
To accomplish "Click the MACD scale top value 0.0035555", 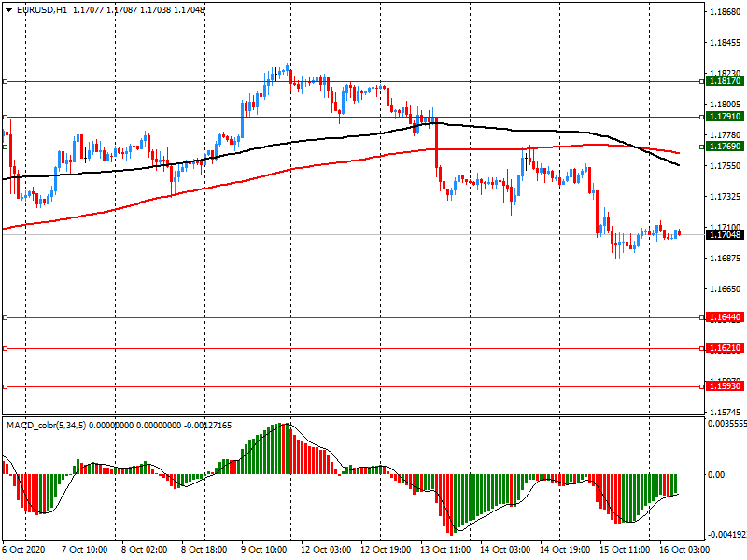I will click(727, 424).
